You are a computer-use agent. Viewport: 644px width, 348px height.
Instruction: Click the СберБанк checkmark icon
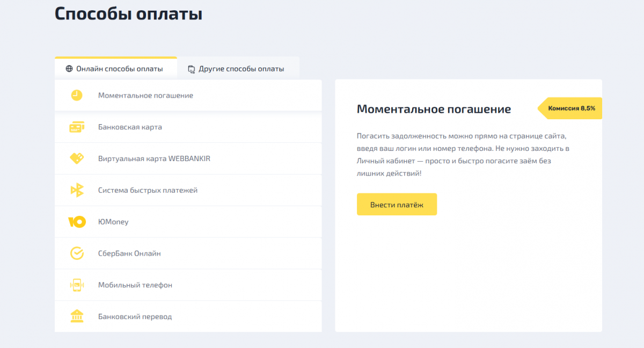coord(77,253)
